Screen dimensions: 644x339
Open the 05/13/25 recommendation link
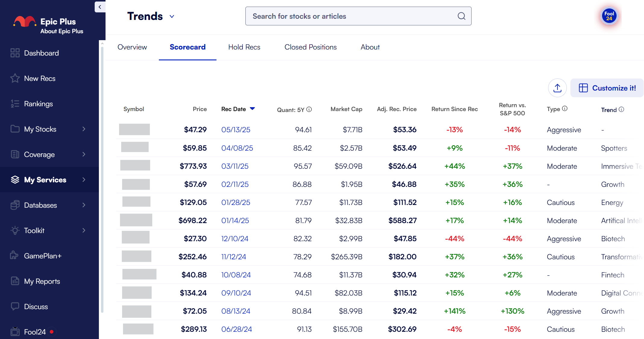(235, 130)
